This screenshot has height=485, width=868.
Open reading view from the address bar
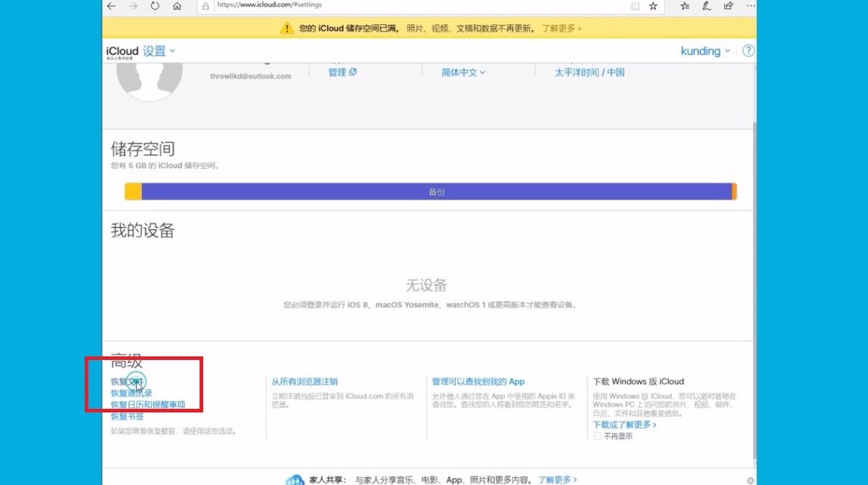[x=635, y=6]
